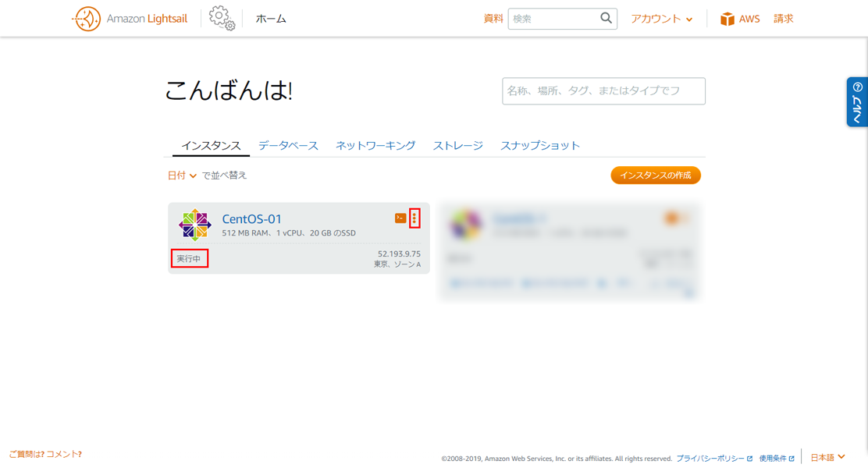Viewport: 868px width, 468px height.
Task: Click インスタンスの作成 button
Action: click(656, 175)
